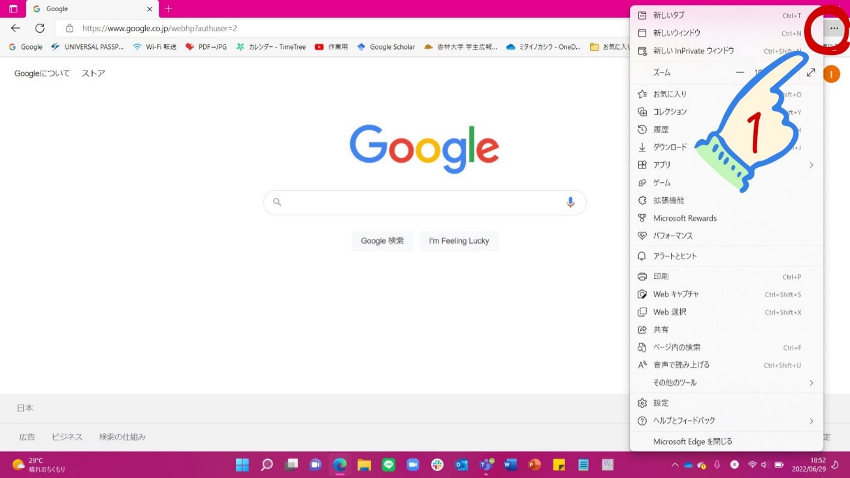This screenshot has width=850, height=478.
Task: Select ページ内の検索 from the menu
Action: pyautogui.click(x=726, y=347)
